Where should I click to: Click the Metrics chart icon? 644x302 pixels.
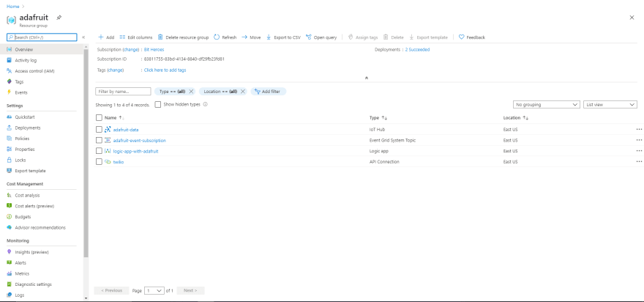point(9,273)
